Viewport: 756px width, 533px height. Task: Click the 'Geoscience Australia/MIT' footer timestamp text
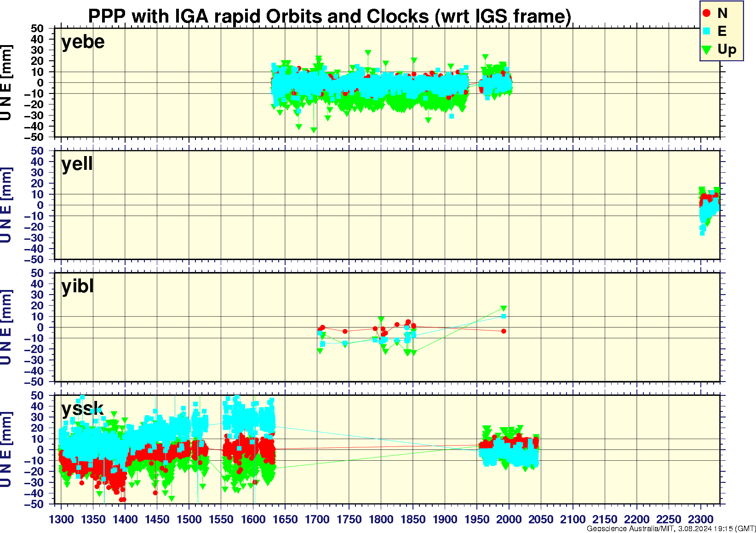pos(671,528)
